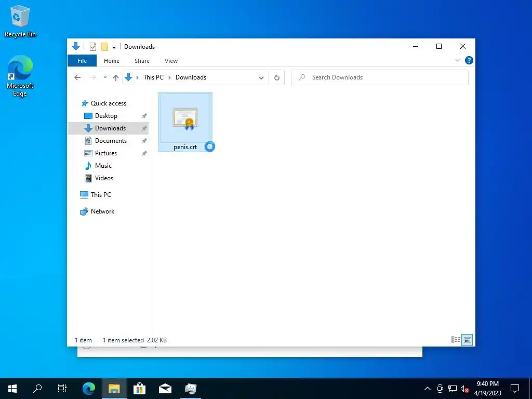Screen dimensions: 532x399
Task: Open Mail app from taskbar
Action: (x=165, y=389)
